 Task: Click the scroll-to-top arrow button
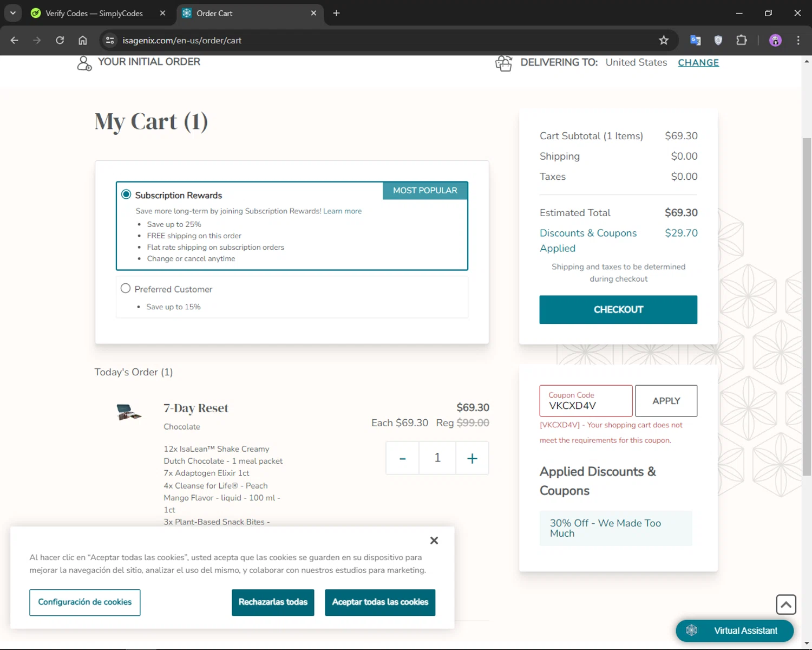coord(786,604)
